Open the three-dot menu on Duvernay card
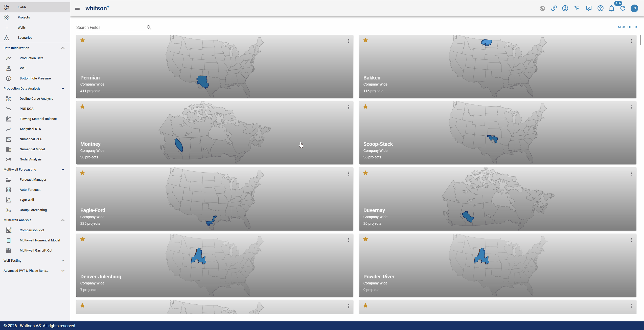The width and height of the screenshot is (644, 330). [x=632, y=174]
